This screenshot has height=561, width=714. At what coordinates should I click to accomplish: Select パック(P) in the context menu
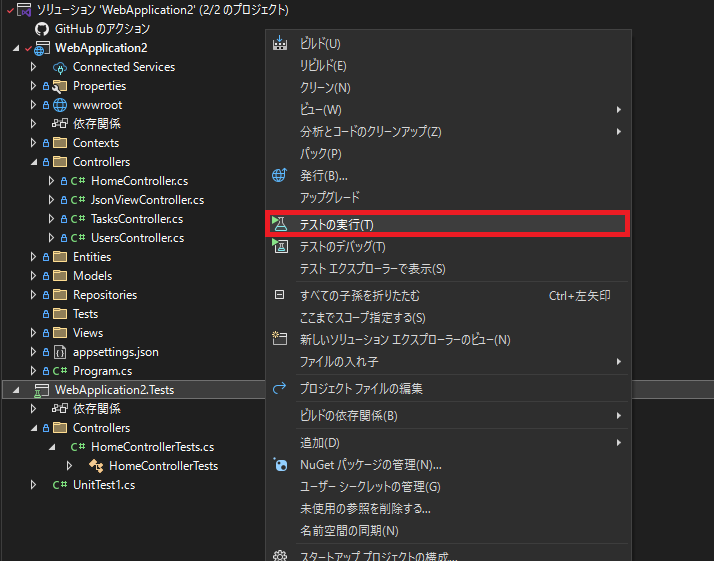coord(448,153)
